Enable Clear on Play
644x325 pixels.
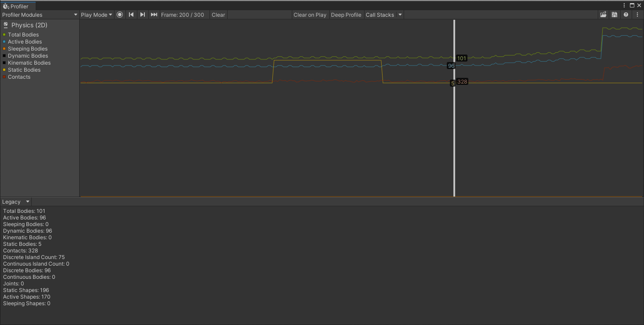310,15
